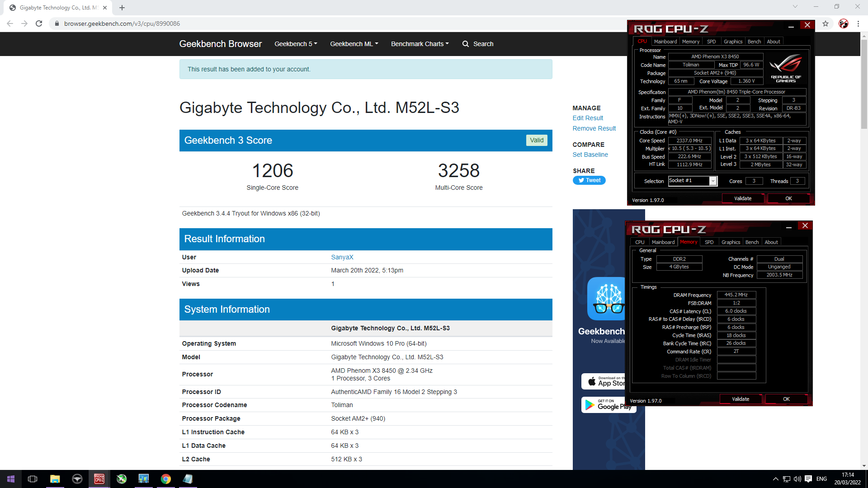This screenshot has width=868, height=488.
Task: Open Graphics tab in upper CPU-Z window
Action: (x=733, y=42)
